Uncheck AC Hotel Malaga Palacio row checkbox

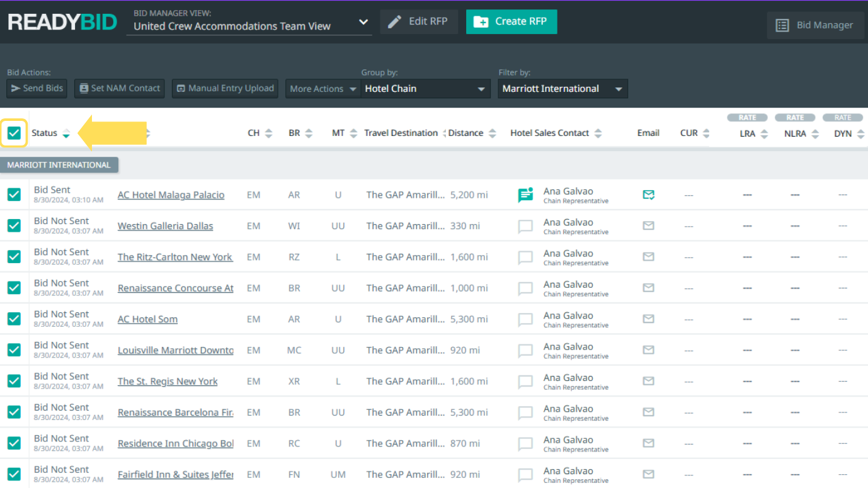click(14, 195)
